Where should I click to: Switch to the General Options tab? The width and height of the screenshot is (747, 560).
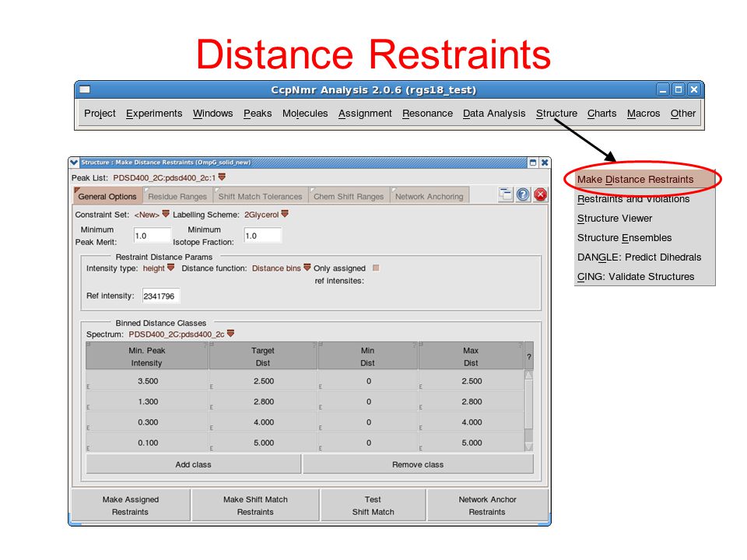point(107,196)
